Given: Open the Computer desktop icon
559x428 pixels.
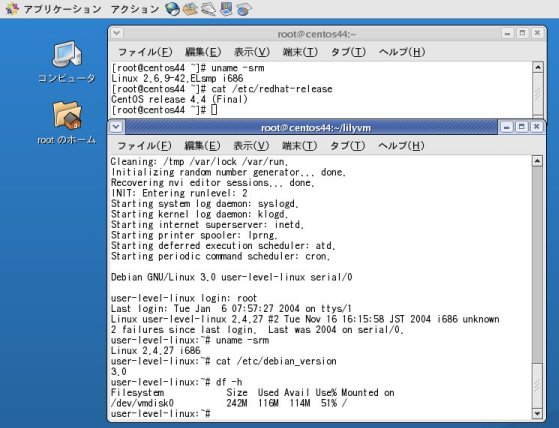Looking at the screenshot, I should (x=67, y=61).
